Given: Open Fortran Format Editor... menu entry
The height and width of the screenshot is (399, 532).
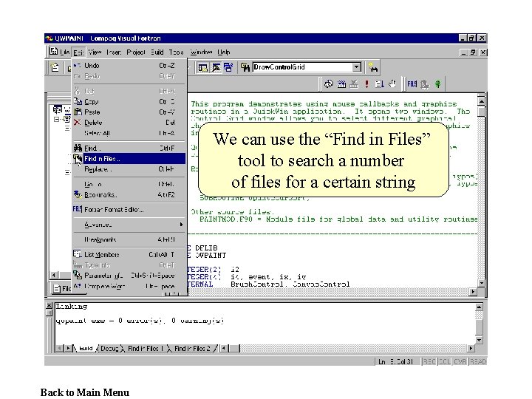Looking at the screenshot, I should (129, 210).
